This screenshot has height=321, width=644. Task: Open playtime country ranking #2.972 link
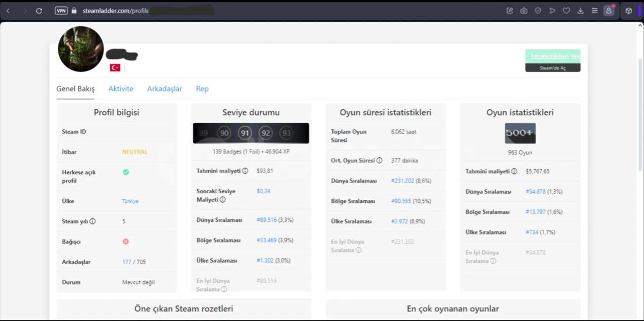click(x=399, y=221)
